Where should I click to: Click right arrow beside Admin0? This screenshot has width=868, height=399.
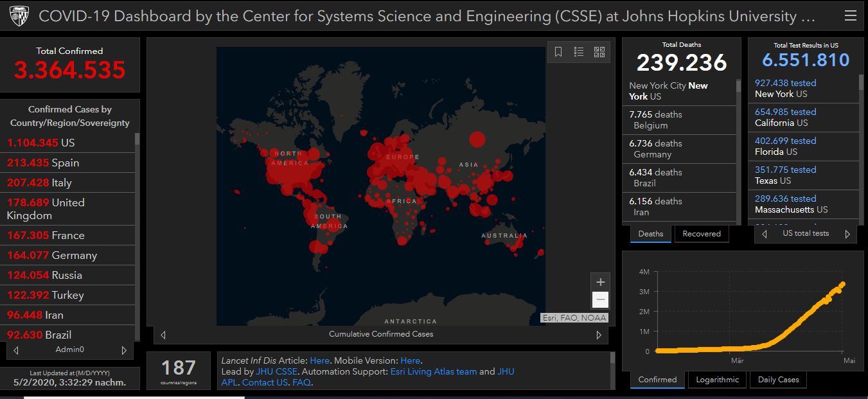click(x=124, y=350)
